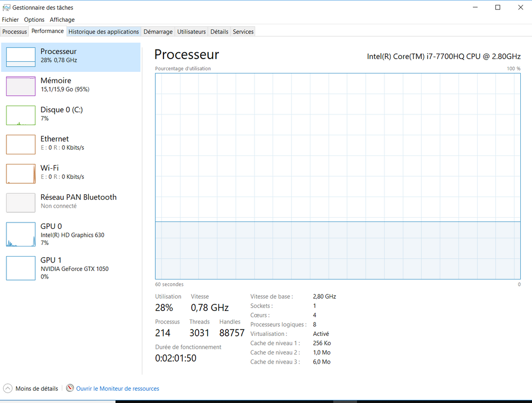Click the Non connecté status text
532x403 pixels.
(x=59, y=206)
